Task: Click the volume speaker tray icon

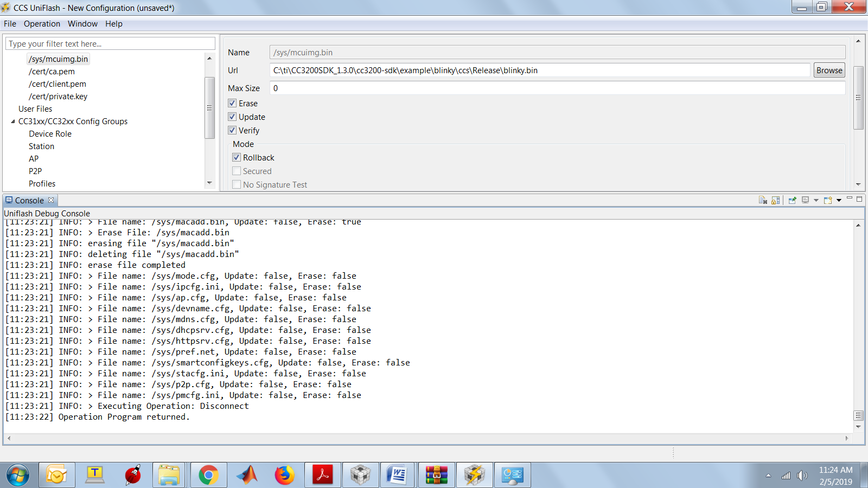Action: pyautogui.click(x=802, y=476)
